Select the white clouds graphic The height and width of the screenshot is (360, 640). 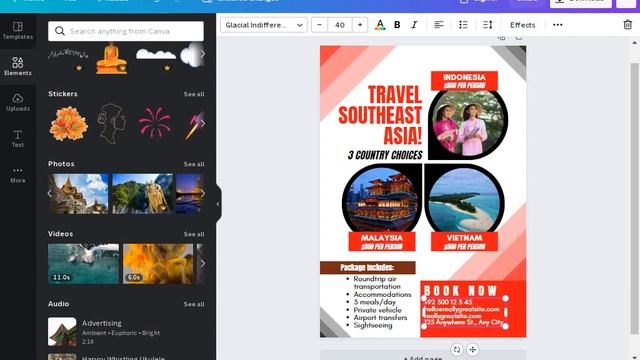pos(156,55)
